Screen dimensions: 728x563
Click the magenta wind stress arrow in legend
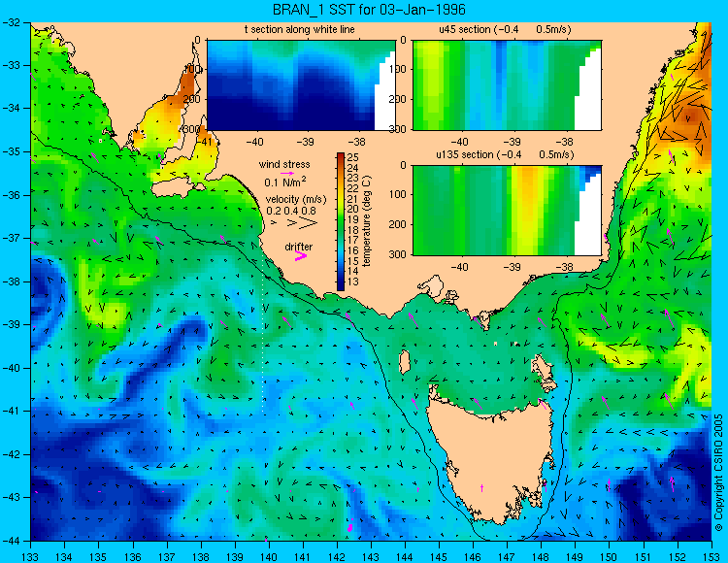pyautogui.click(x=287, y=174)
